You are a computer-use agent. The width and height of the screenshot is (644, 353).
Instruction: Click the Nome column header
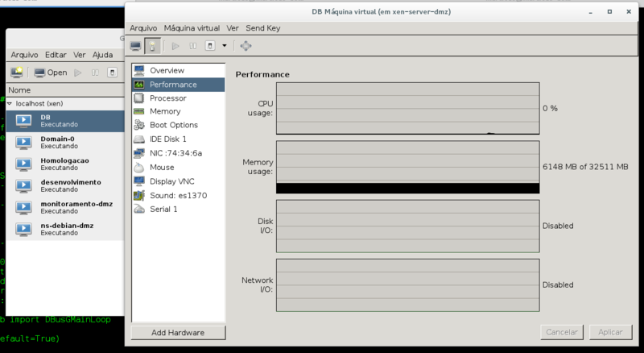(66, 90)
